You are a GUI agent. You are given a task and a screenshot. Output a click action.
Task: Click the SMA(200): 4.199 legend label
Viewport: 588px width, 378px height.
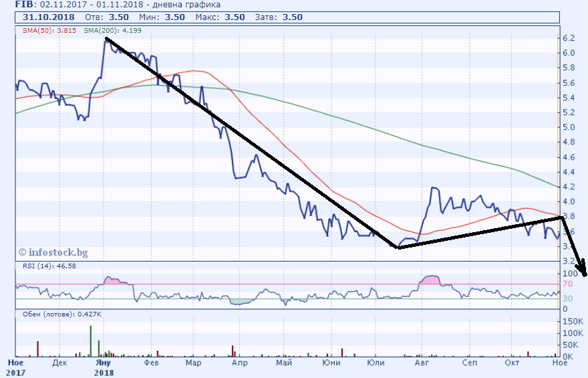[x=112, y=31]
